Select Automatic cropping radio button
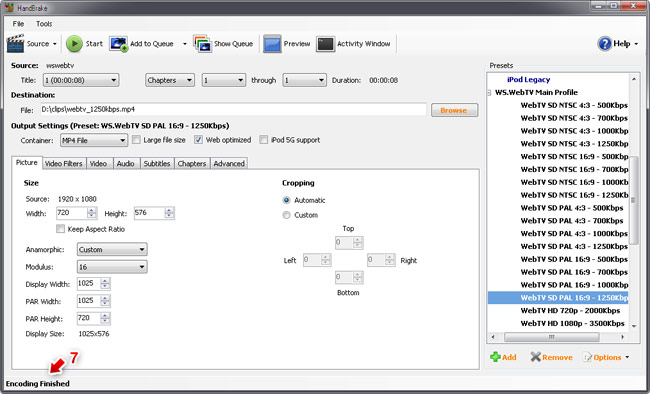The image size is (650, 394). [x=286, y=200]
